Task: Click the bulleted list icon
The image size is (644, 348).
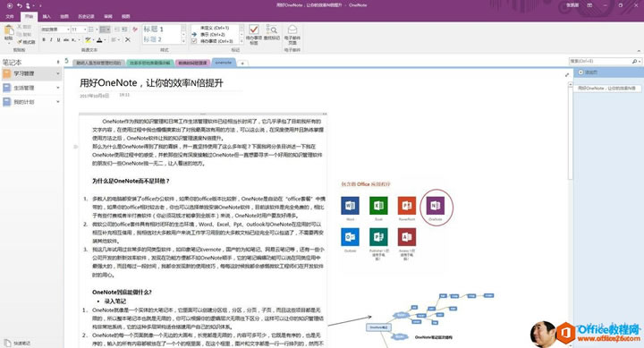Action: (90, 30)
